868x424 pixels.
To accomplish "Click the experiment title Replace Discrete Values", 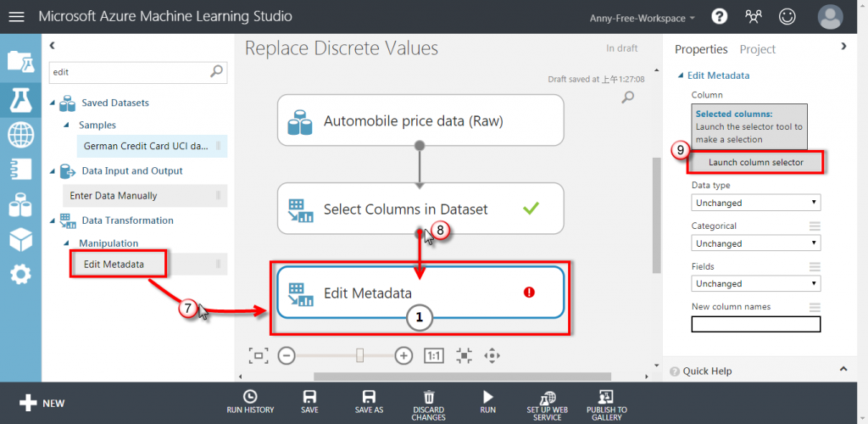I will pyautogui.click(x=341, y=48).
